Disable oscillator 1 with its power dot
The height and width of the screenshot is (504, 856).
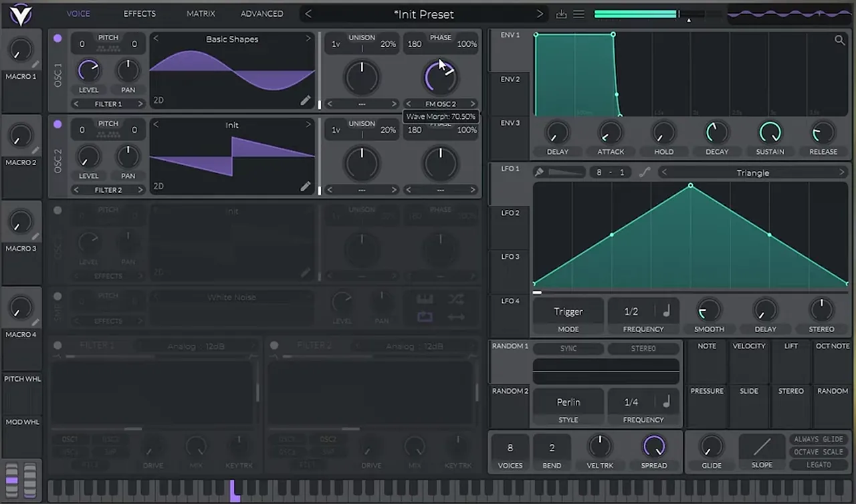click(58, 38)
